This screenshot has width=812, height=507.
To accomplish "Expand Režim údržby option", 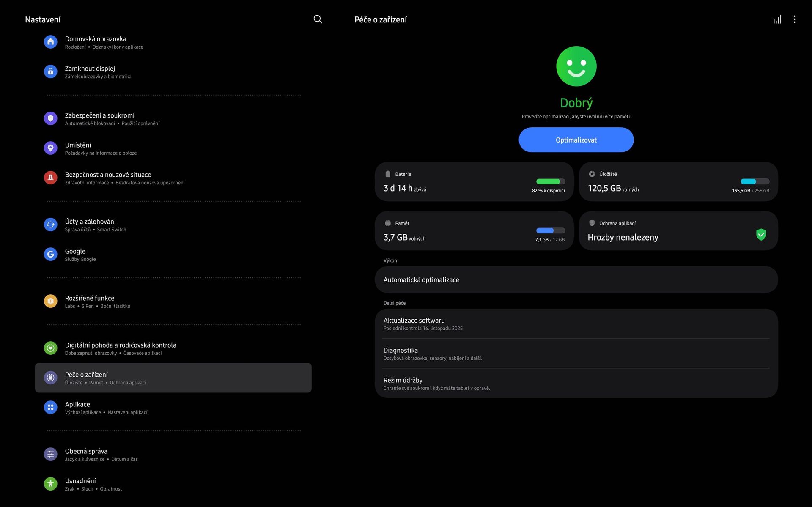I will click(576, 384).
